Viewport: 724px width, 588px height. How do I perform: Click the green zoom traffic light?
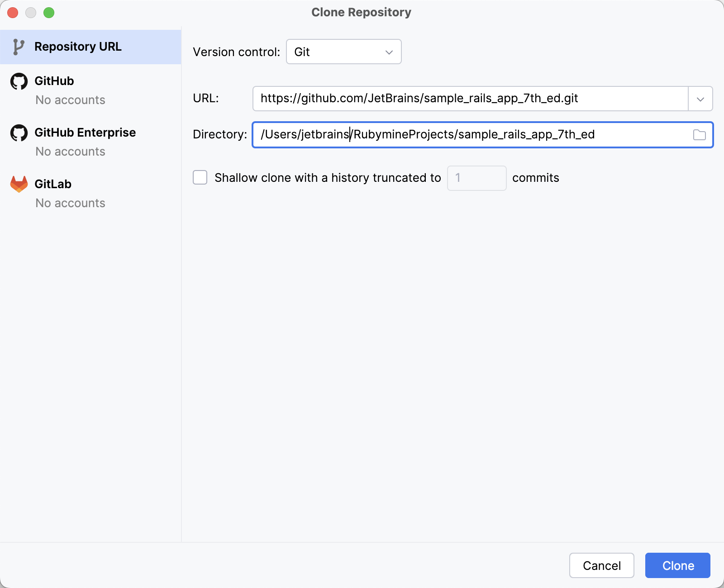[x=49, y=13]
